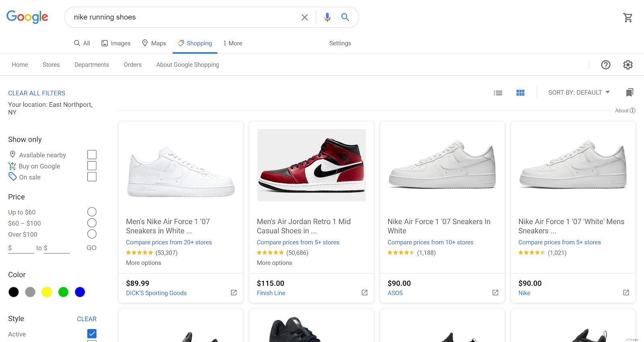Select the Over $100 price radio
Viewport: 644px width, 342px height.
point(92,234)
